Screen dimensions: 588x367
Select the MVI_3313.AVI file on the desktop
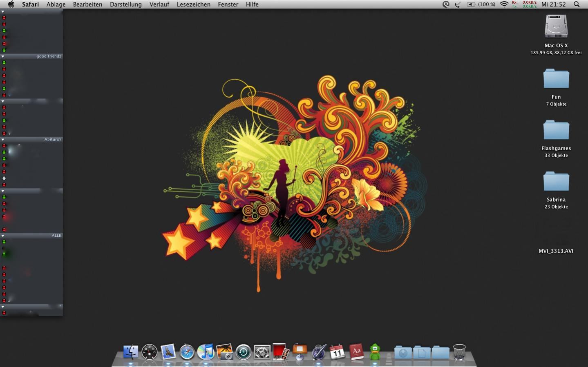pos(556,251)
